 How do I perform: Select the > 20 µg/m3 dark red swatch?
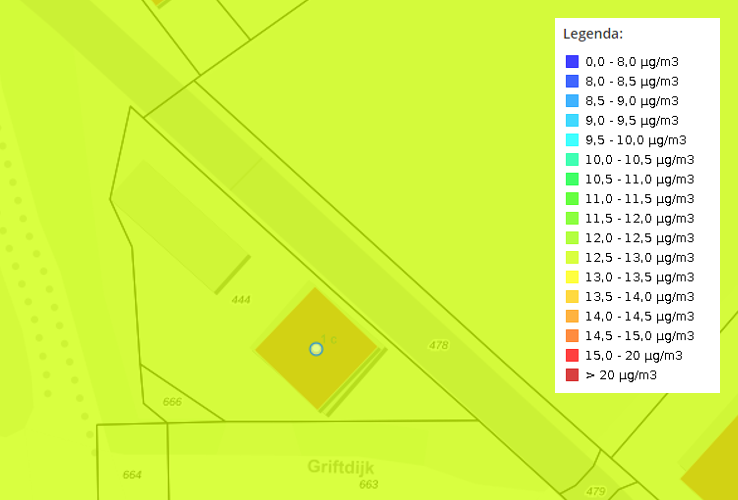572,375
